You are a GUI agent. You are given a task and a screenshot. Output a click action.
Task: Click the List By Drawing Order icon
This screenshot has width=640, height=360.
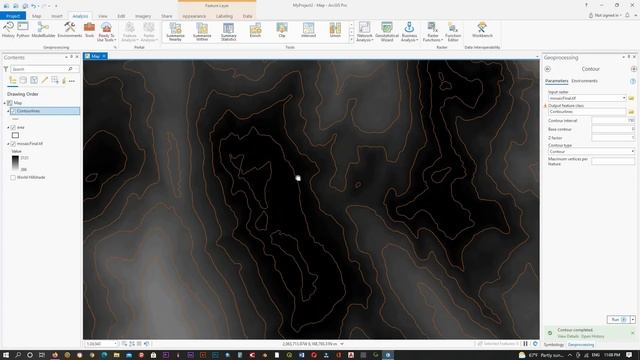(13, 80)
